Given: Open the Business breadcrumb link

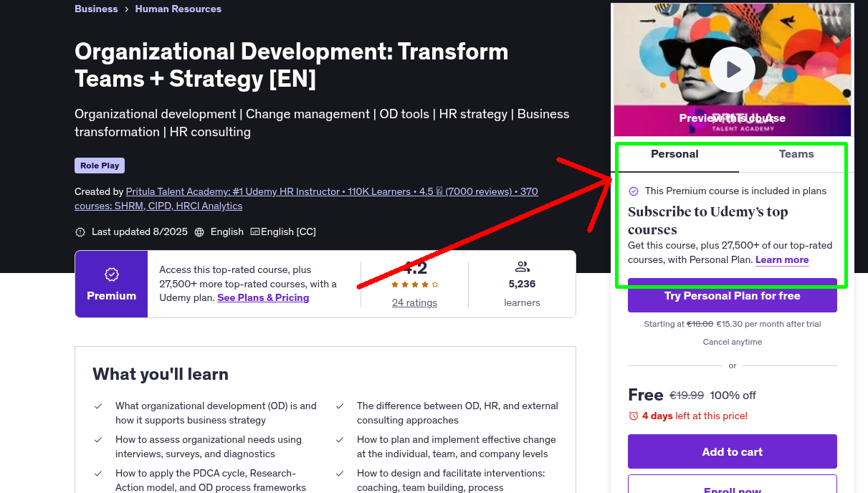Looking at the screenshot, I should [96, 9].
